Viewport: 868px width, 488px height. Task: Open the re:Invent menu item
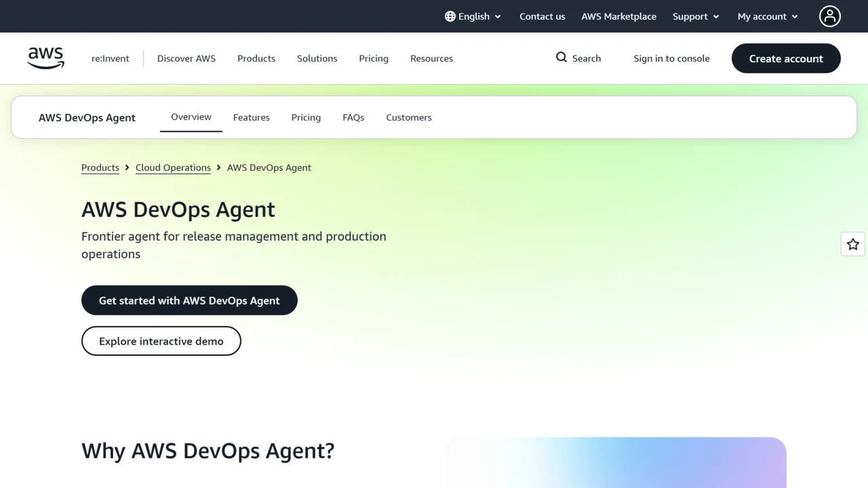coord(111,58)
